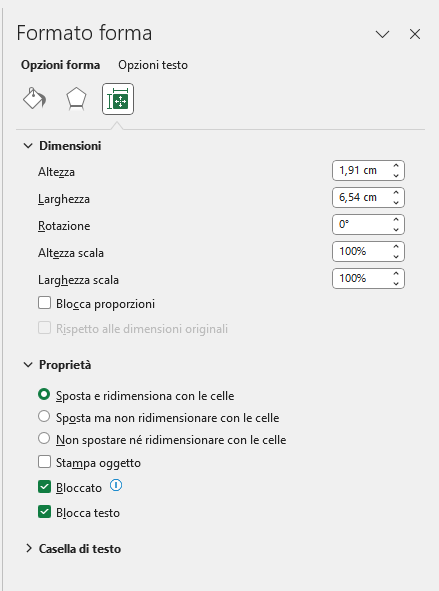Open the Fill & Line paint bucket tab
Screen dimensions: 439x591
(35, 99)
